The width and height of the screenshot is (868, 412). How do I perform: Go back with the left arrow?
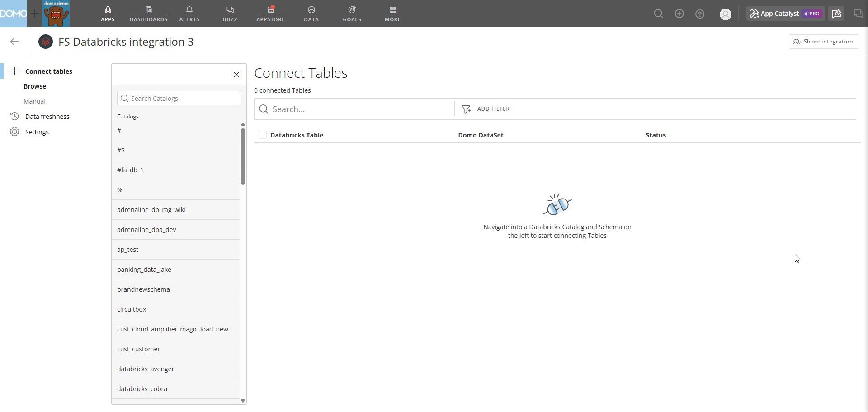pos(14,42)
